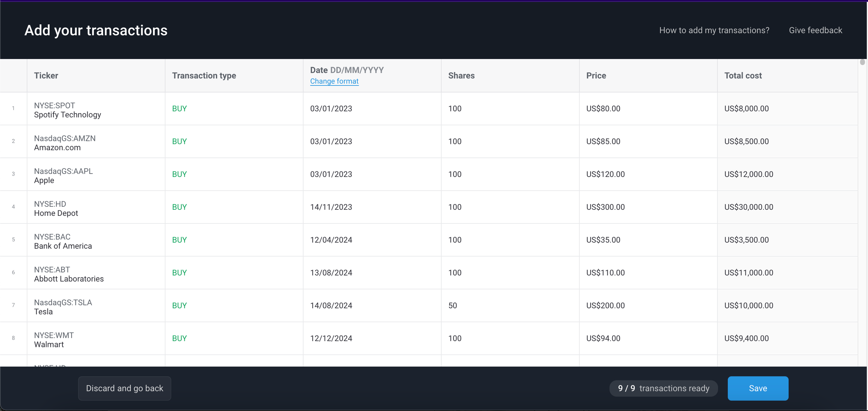
Task: Click total cost US$10,000.00 cell
Action: (x=788, y=306)
